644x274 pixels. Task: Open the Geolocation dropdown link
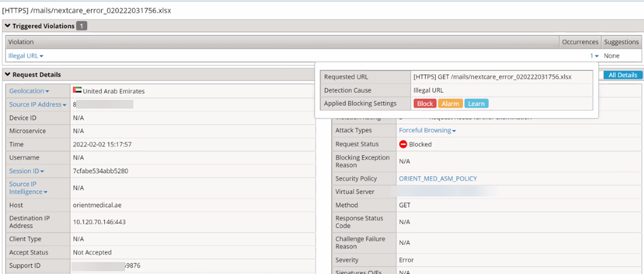(29, 91)
